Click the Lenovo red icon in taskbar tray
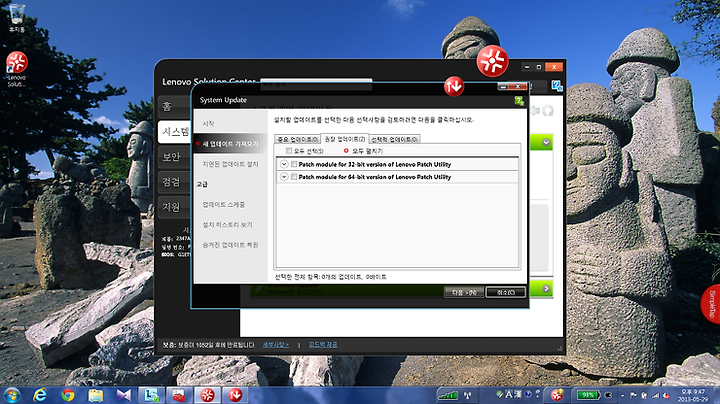The image size is (720, 404). coord(557,395)
